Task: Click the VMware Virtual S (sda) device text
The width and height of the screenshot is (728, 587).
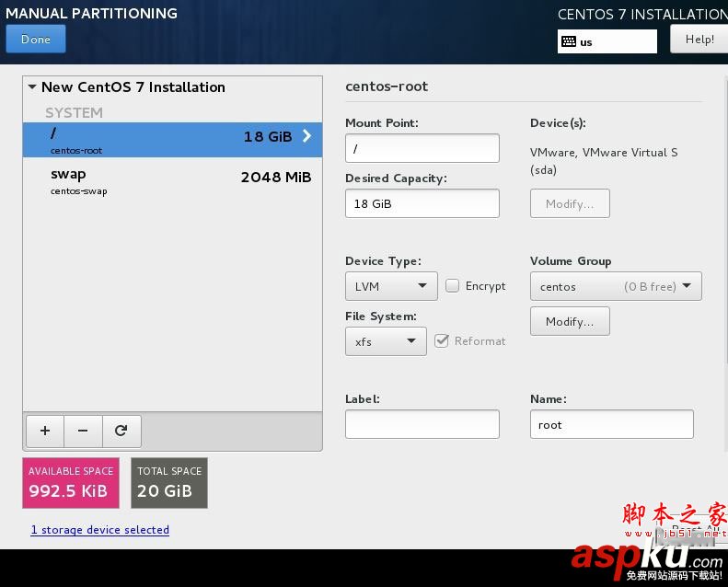Action: click(604, 161)
